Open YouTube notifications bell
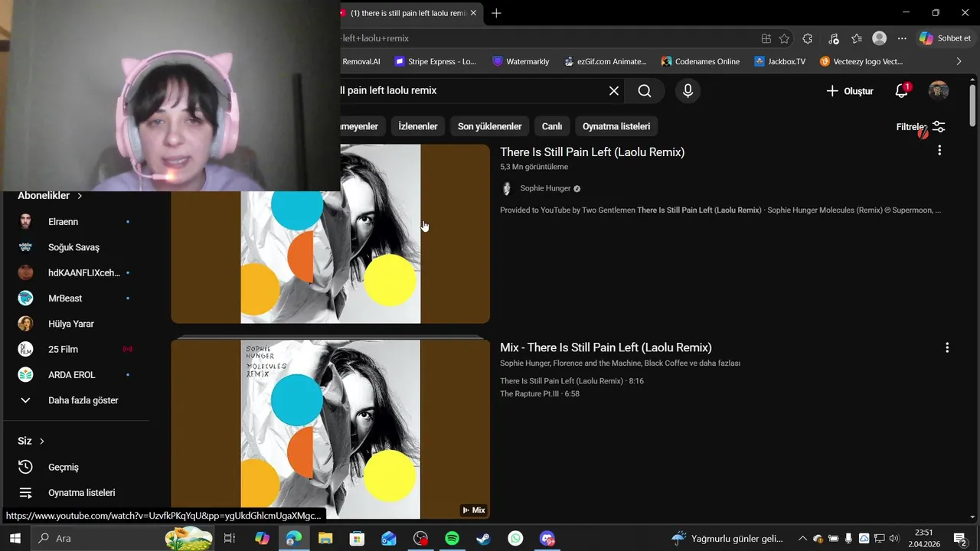Image resolution: width=980 pixels, height=551 pixels. [902, 91]
